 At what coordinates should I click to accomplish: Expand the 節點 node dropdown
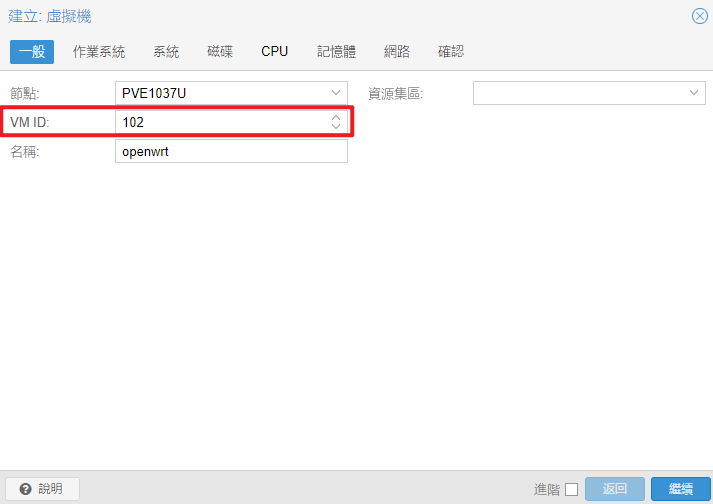336,93
